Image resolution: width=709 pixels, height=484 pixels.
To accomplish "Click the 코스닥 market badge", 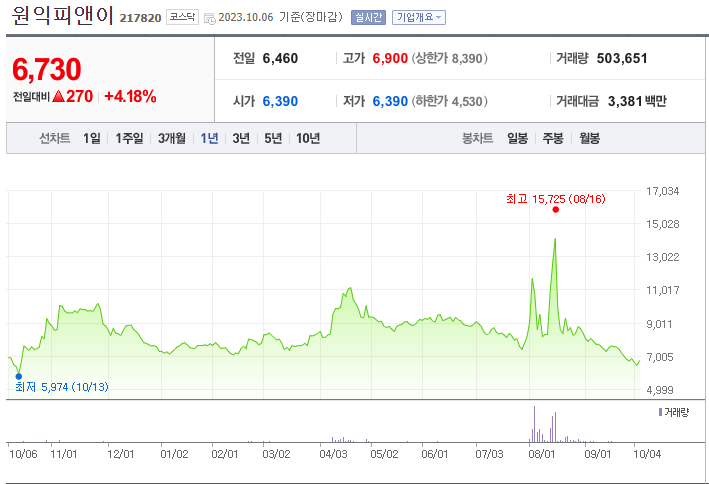I will pyautogui.click(x=182, y=17).
